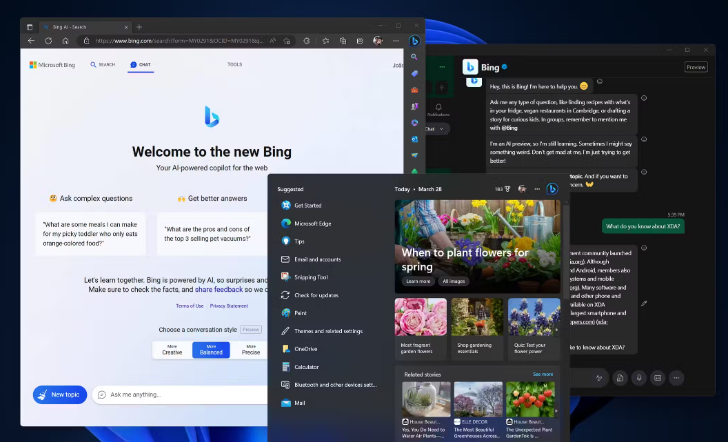Open Edge tab actions menu icon
The width and height of the screenshot is (728, 442).
(30, 27)
